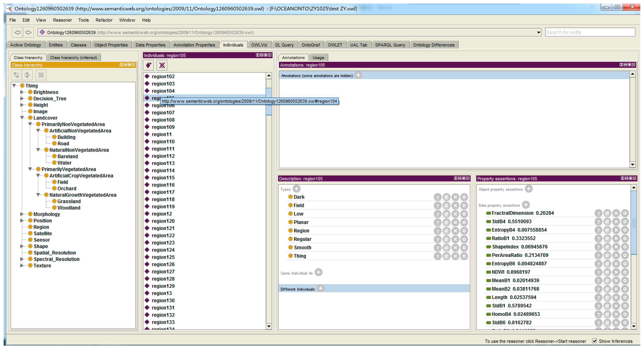The width and height of the screenshot is (644, 349).
Task: Remove the Dark type assertion
Action: point(455,197)
